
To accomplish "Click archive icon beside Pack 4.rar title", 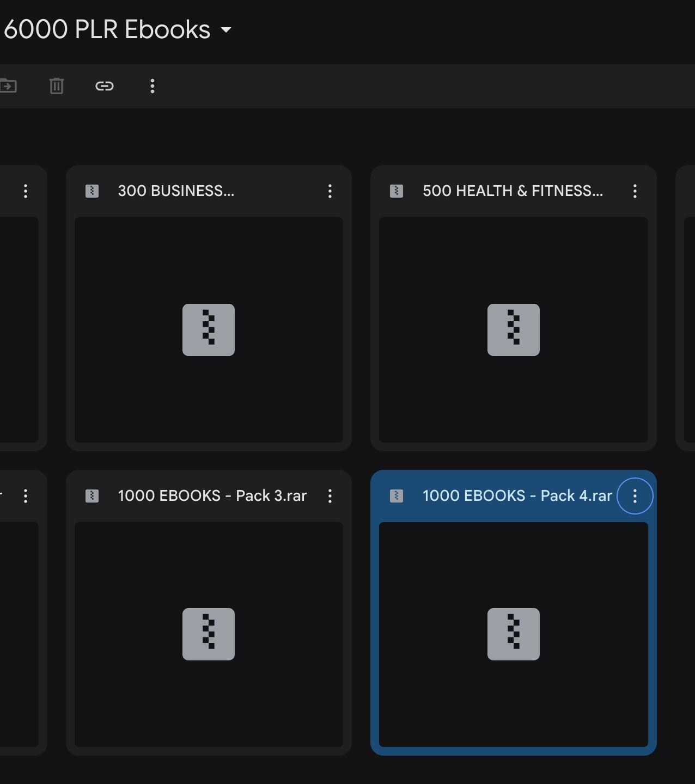I will (397, 496).
